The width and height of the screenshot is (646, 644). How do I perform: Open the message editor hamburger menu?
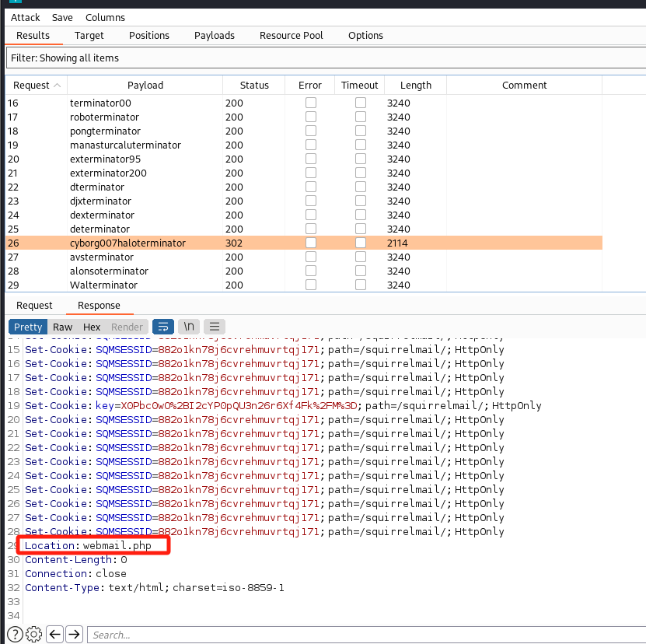coord(215,327)
